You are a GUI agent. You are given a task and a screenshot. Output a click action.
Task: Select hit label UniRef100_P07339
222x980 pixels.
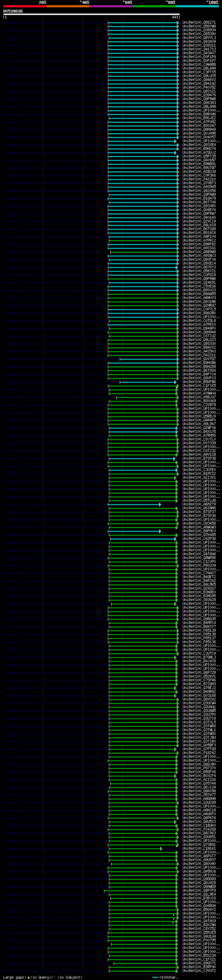[x=199, y=443]
